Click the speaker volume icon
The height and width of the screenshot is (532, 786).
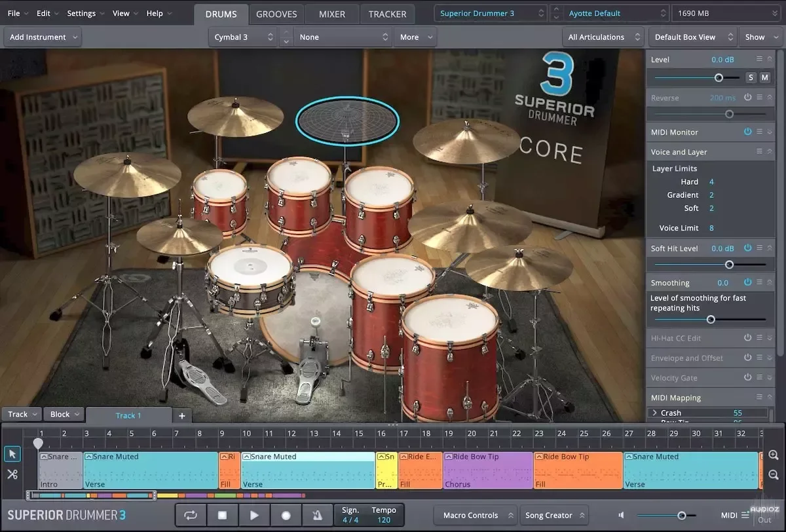pyautogui.click(x=622, y=516)
